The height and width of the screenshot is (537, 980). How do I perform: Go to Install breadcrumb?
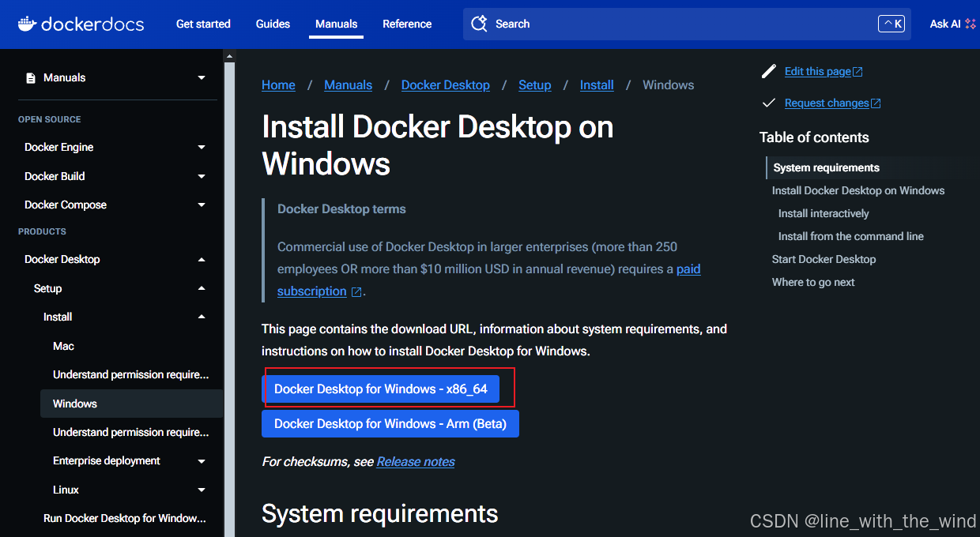click(597, 84)
